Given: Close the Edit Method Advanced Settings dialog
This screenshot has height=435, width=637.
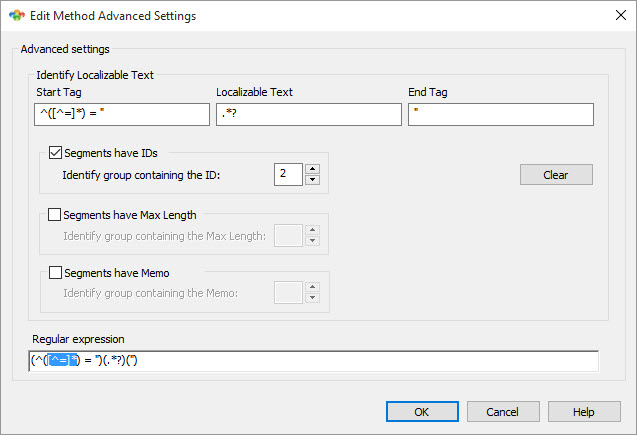Looking at the screenshot, I should pos(620,15).
